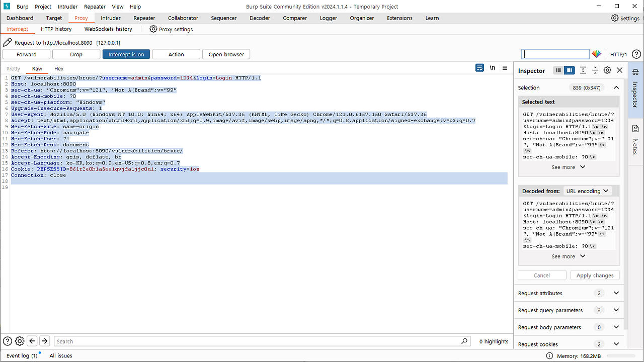Expand Request attributes section

(616, 293)
